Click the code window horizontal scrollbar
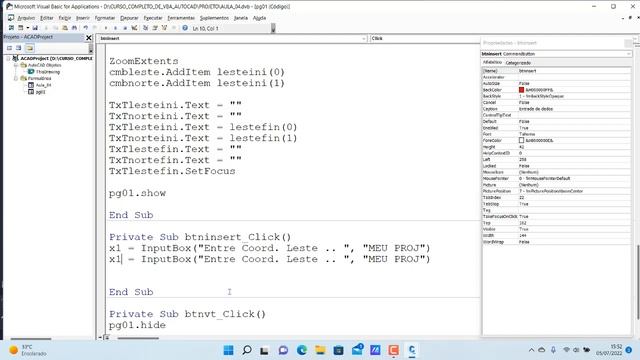 (x=138, y=338)
